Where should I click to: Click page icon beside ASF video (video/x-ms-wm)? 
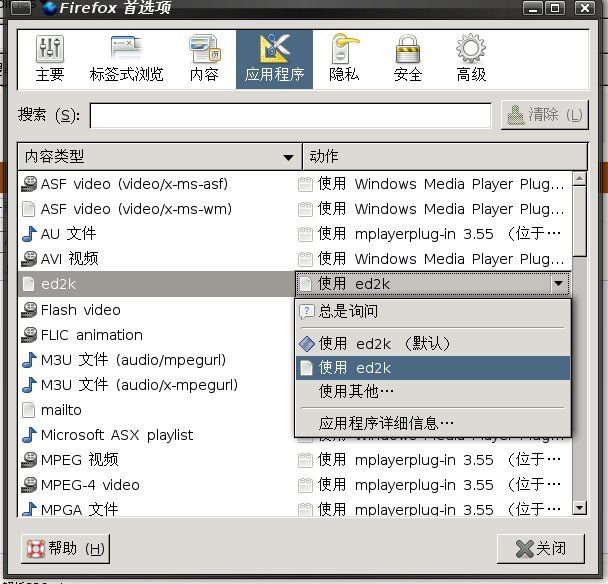[29, 209]
